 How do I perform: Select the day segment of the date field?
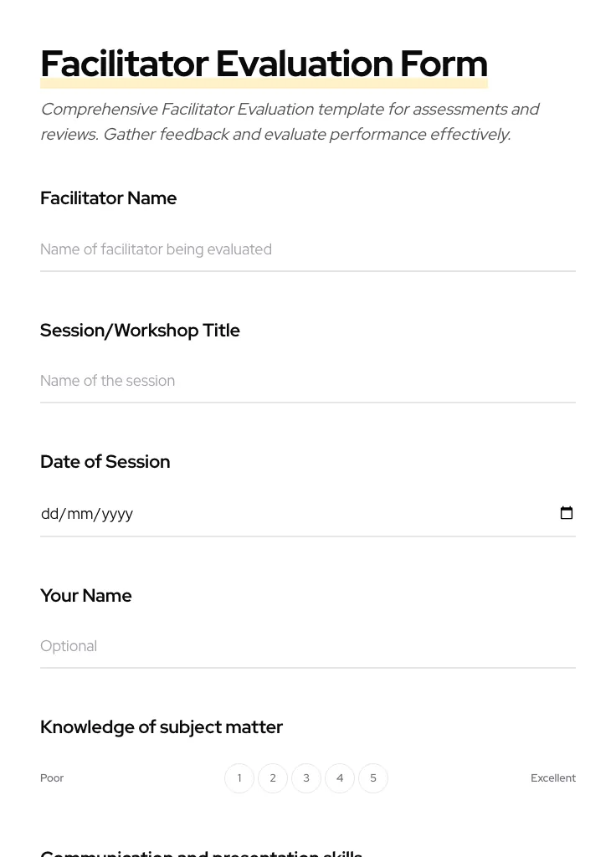[49, 514]
